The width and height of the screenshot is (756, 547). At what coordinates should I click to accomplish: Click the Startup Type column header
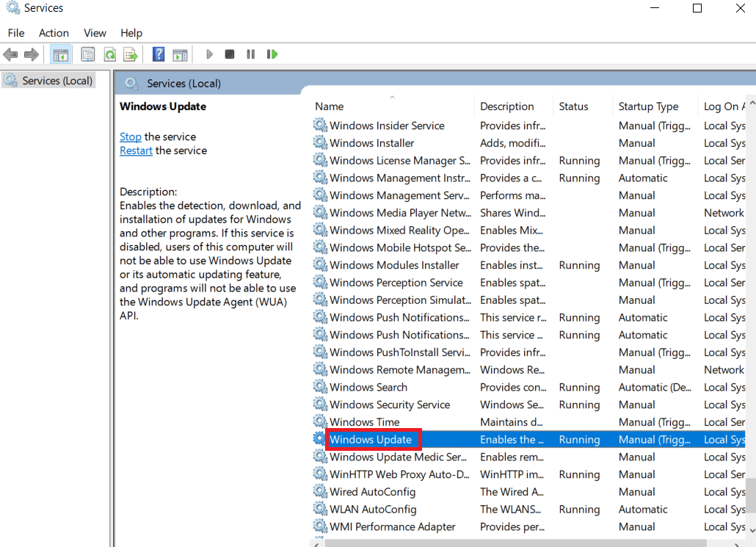tap(649, 106)
